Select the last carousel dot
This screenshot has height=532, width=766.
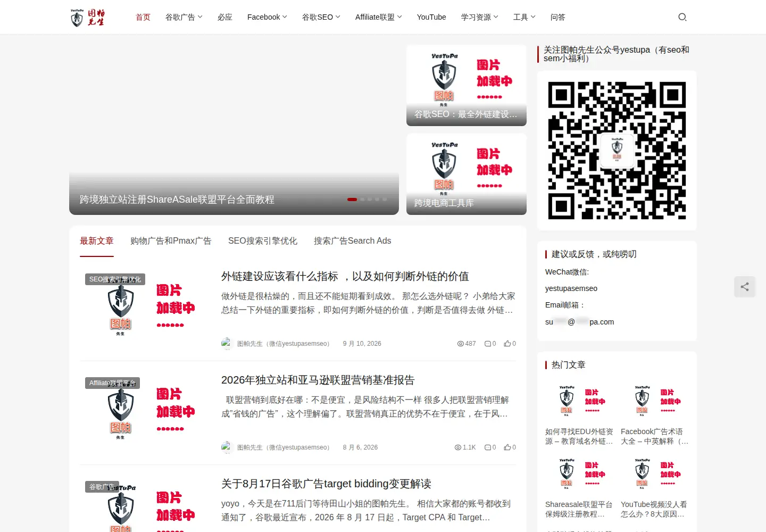385,199
